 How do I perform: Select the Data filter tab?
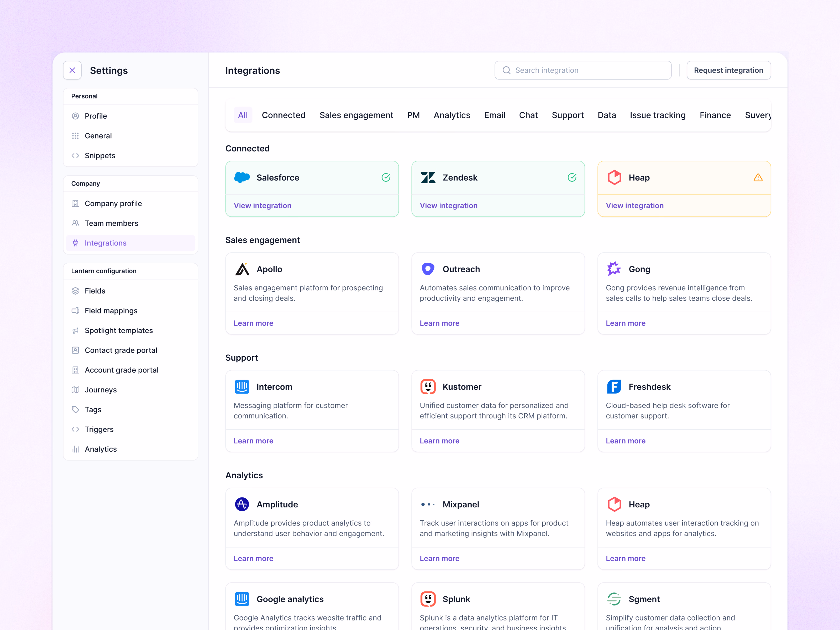point(607,115)
